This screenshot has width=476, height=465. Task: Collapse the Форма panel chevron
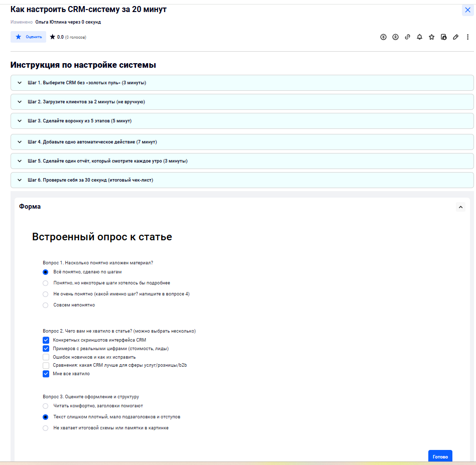460,207
